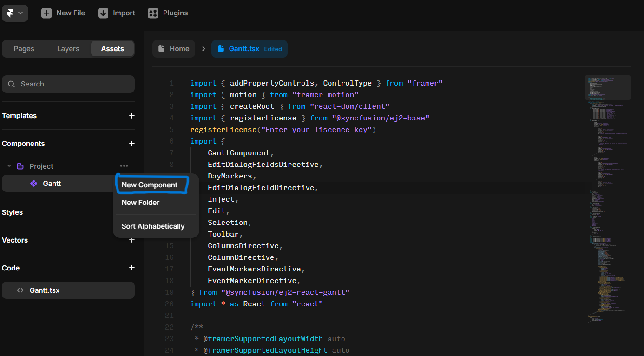This screenshot has width=644, height=356.
Task: Switch to the Pages tab
Action: click(x=24, y=49)
